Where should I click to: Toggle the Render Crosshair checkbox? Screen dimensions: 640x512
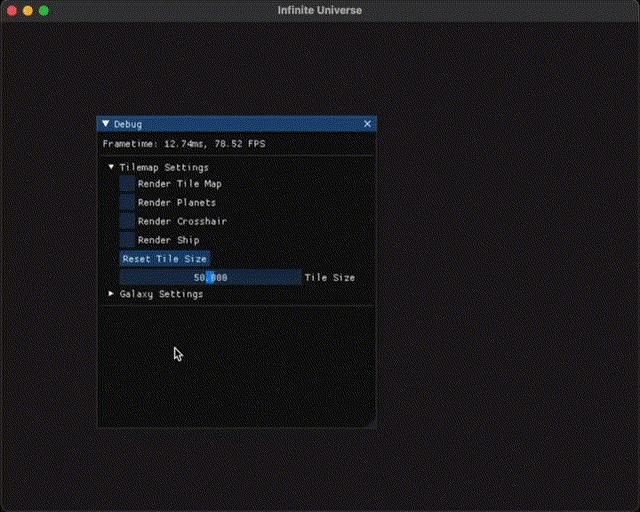(x=127, y=221)
